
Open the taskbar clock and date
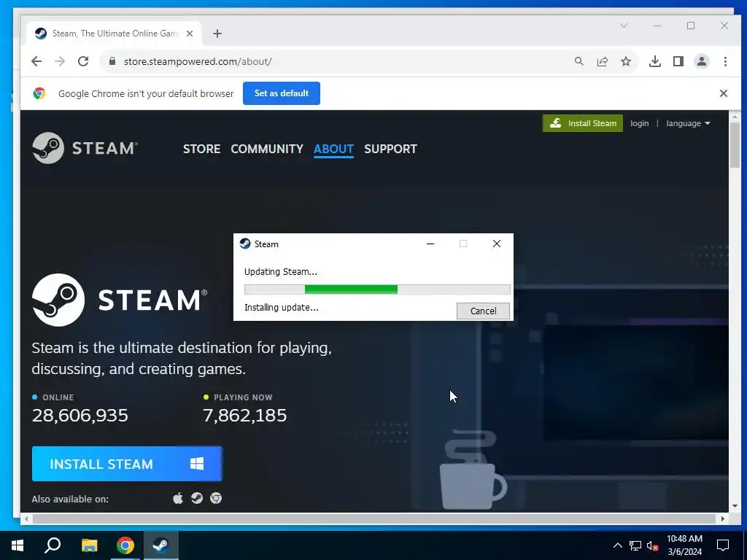click(684, 545)
